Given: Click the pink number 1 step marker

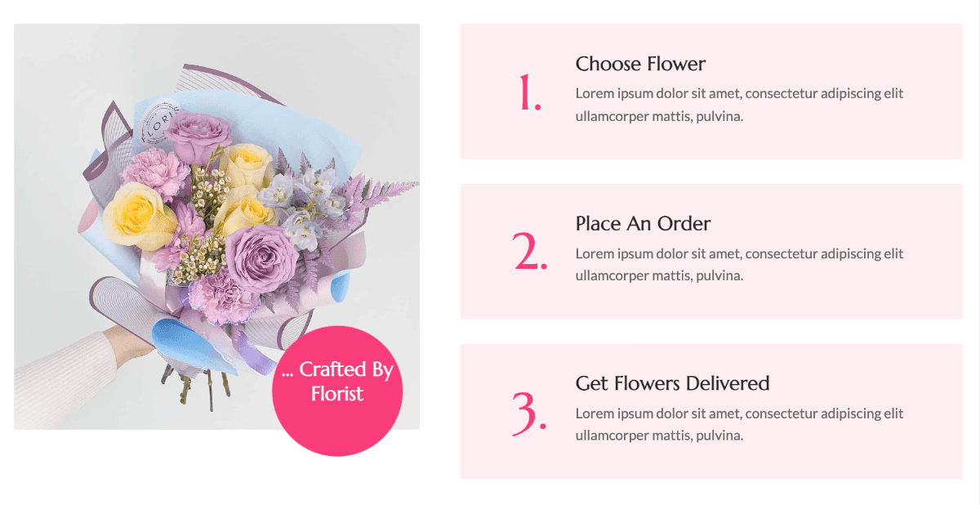Looking at the screenshot, I should 530,92.
